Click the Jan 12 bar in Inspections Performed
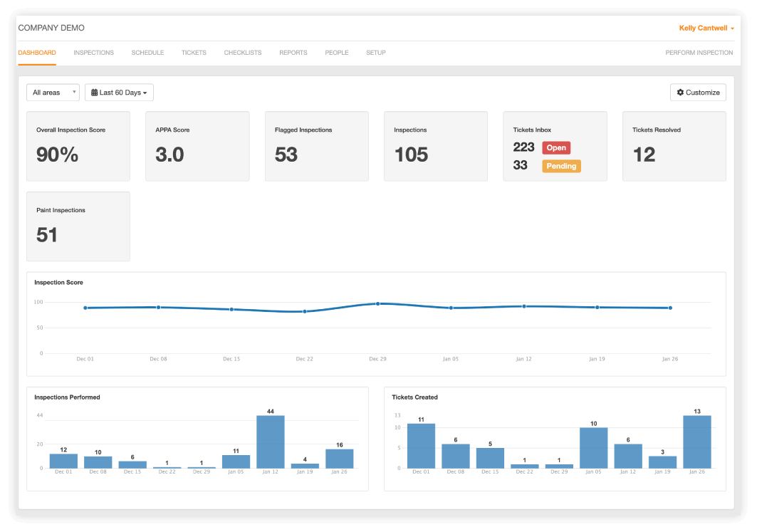Viewport: 757px width, 532px height. [271, 442]
